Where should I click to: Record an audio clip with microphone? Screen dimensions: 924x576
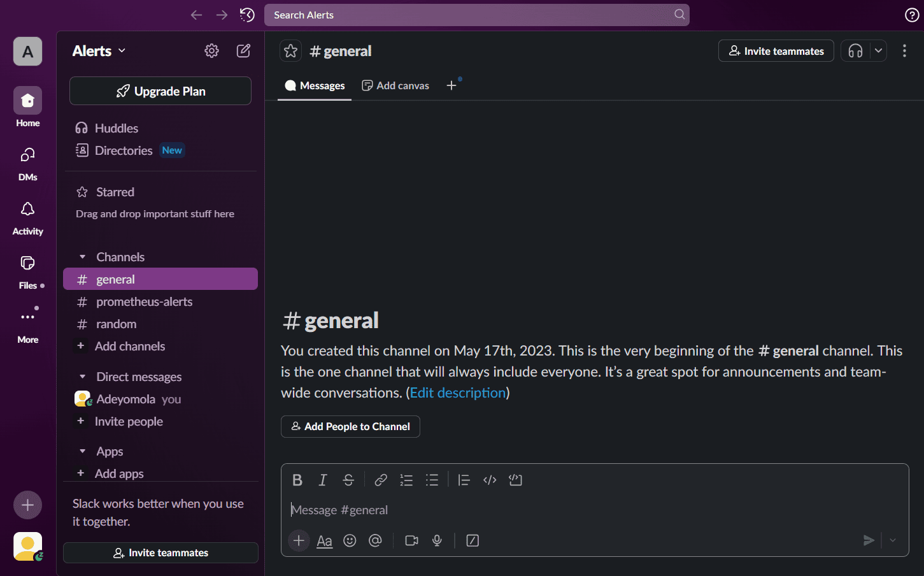click(x=437, y=540)
